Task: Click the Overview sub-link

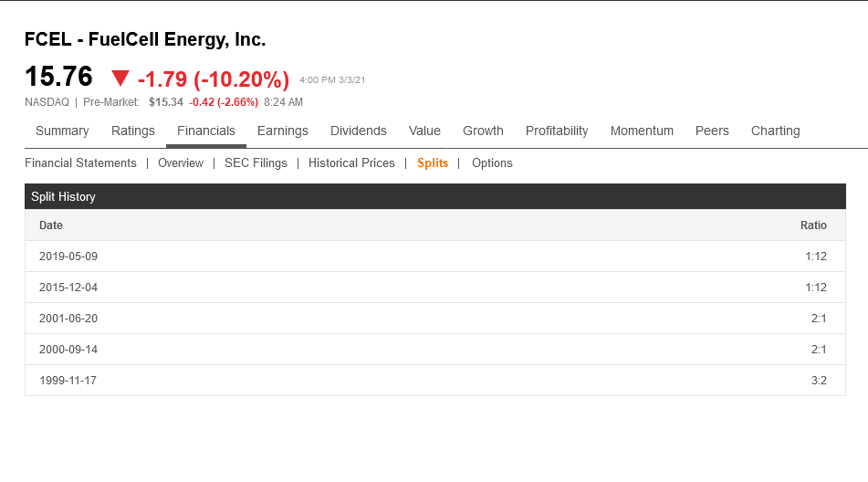Action: click(181, 163)
